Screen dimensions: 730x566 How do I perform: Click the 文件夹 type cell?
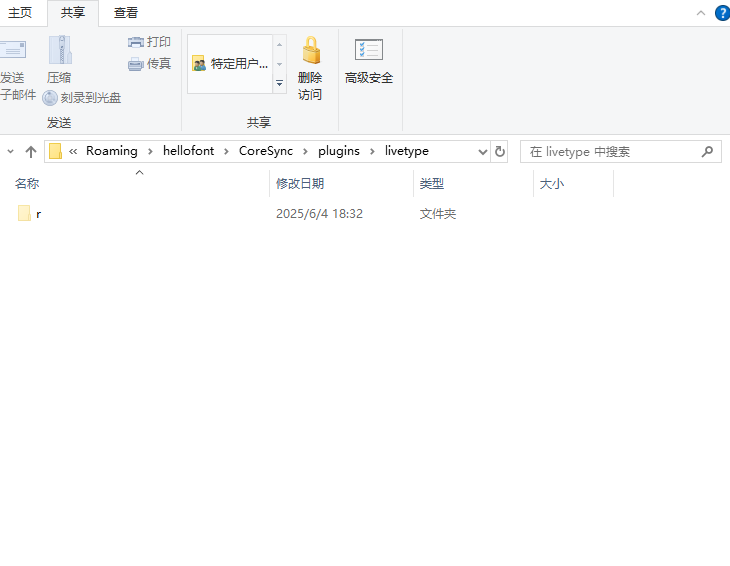pyautogui.click(x=438, y=214)
